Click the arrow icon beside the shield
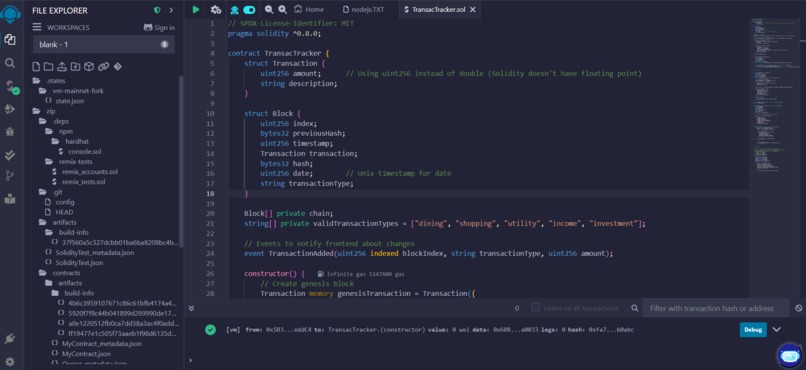This screenshot has width=806, height=370. (171, 10)
